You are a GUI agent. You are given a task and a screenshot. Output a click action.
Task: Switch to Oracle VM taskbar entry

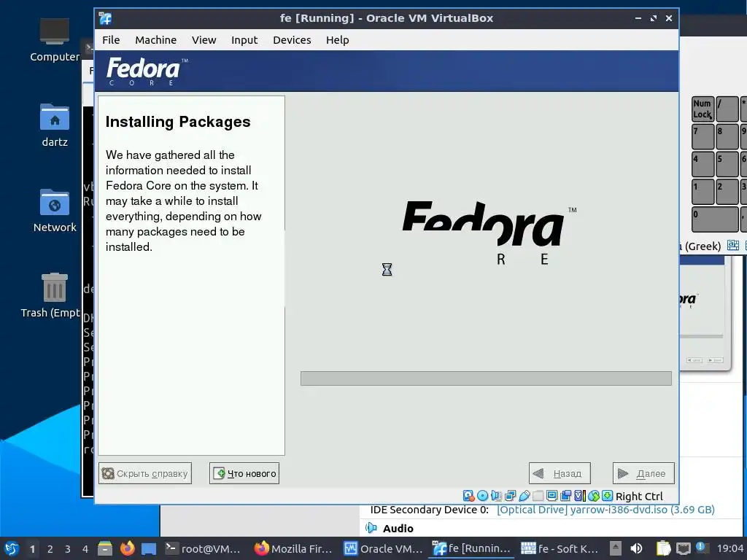tap(383, 548)
